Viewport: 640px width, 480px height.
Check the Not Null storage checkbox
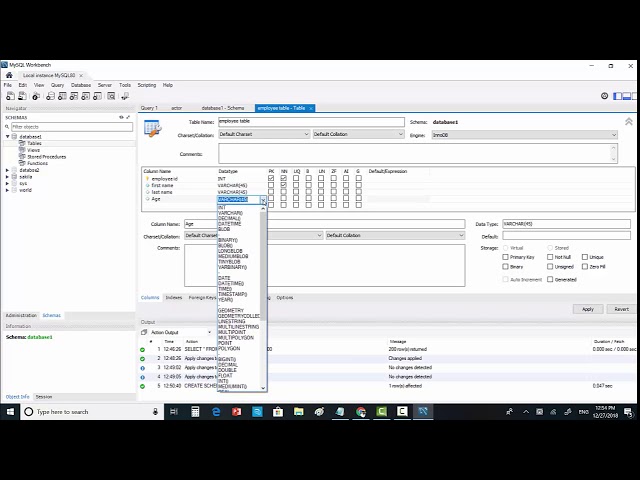coord(550,257)
